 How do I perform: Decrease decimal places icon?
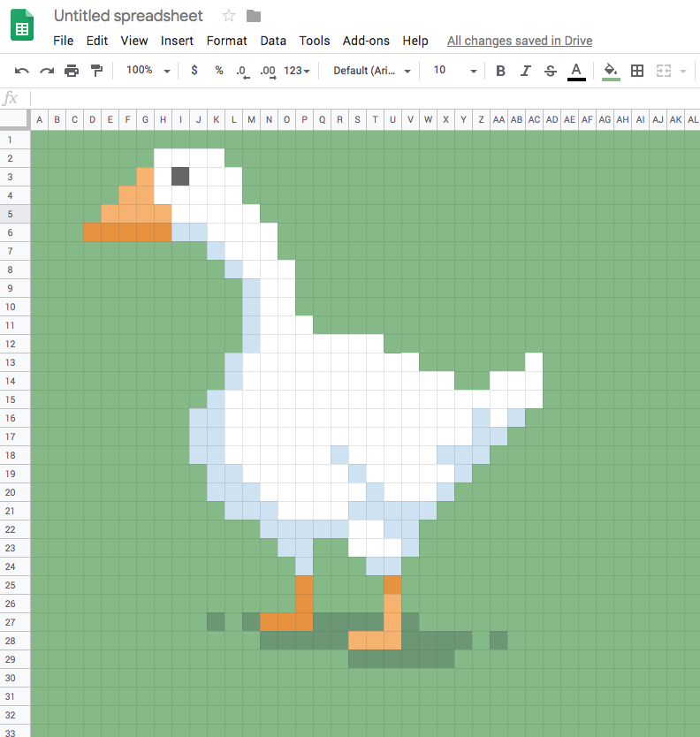click(242, 72)
